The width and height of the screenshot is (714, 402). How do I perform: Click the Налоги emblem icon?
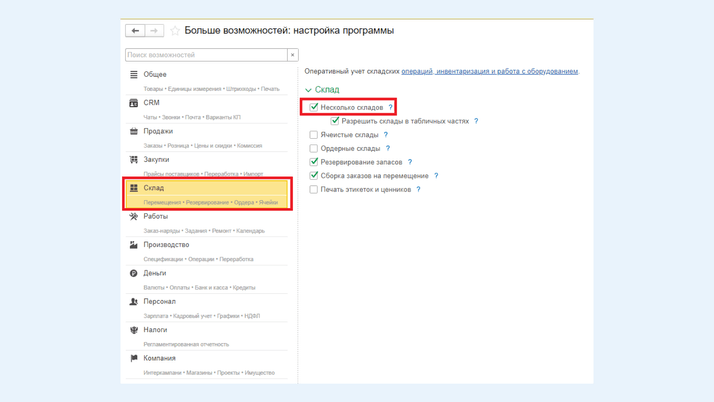(x=134, y=330)
